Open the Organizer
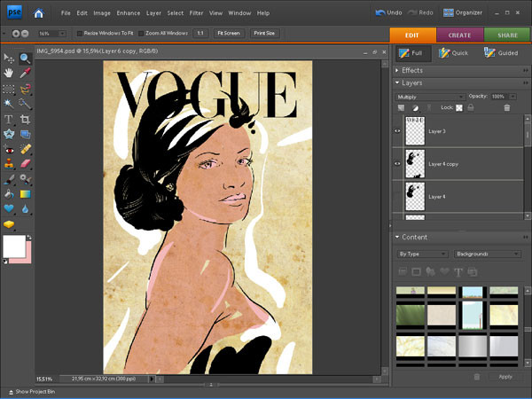The width and height of the screenshot is (532, 399). 463,13
